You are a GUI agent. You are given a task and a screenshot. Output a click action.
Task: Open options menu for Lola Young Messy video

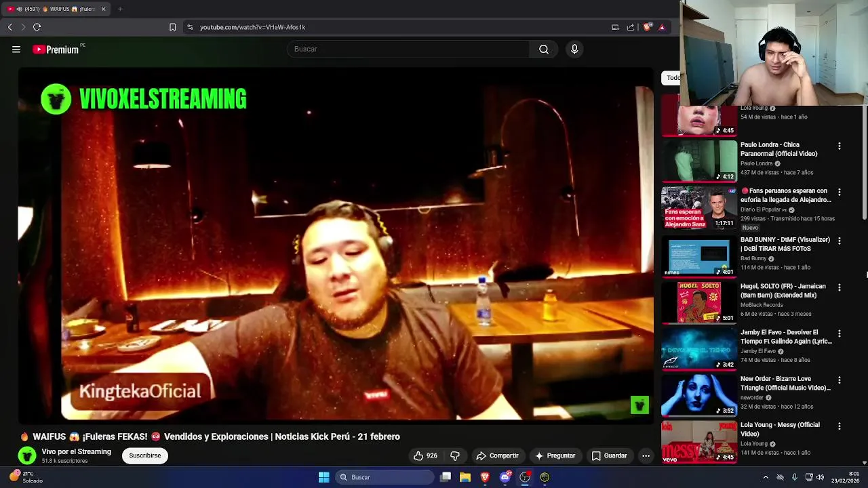[839, 426]
